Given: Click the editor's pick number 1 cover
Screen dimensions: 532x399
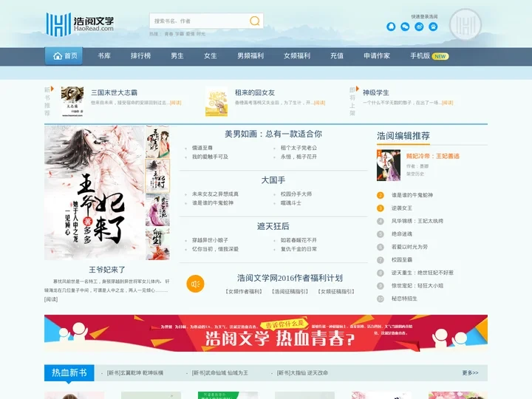Looking at the screenshot, I should 389,166.
